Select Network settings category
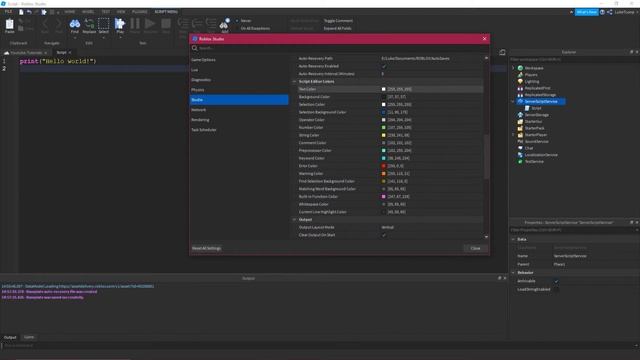Image resolution: width=640 pixels, height=360 pixels. [239, 110]
